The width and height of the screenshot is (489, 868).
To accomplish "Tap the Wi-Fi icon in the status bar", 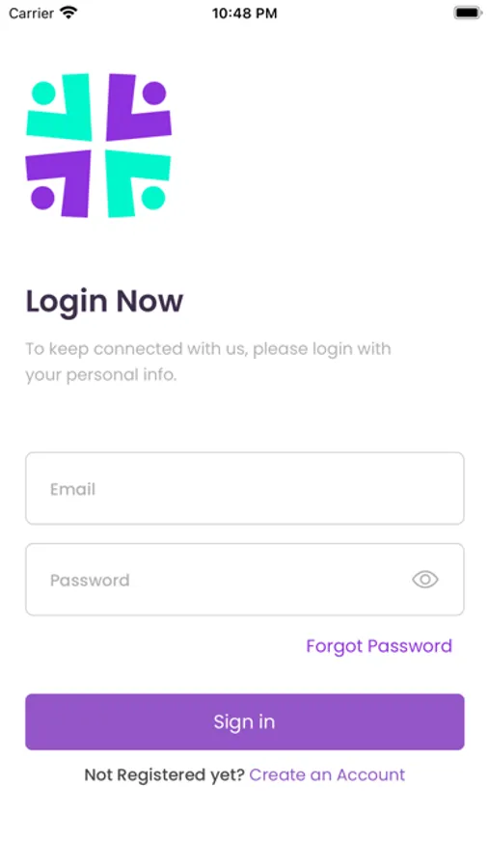I will coord(68,13).
